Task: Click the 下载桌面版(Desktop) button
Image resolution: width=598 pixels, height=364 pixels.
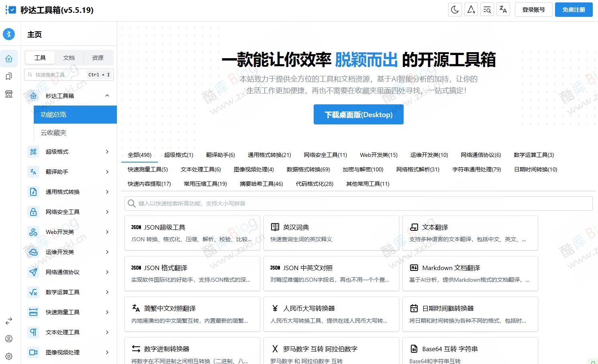Action: click(x=358, y=114)
